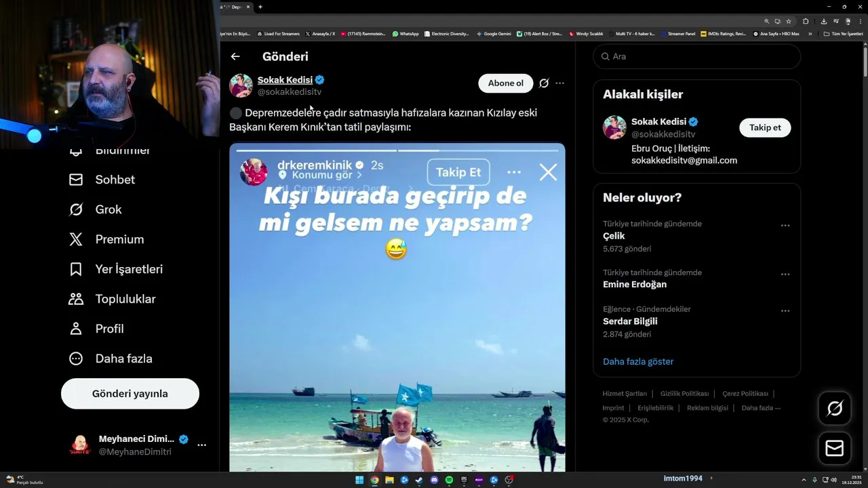Bookmark this page with the star icon
The image size is (868, 488).
789,21
